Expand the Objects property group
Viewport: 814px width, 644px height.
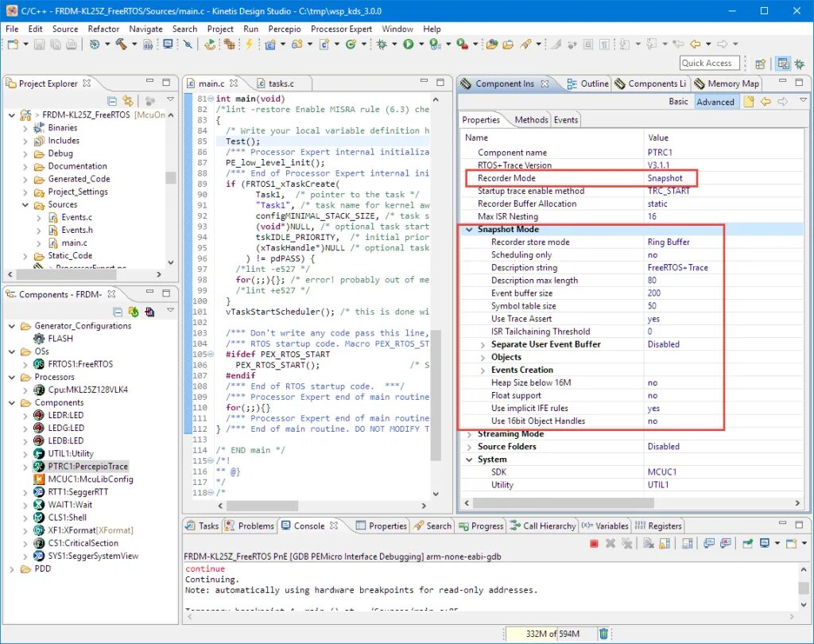(483, 357)
